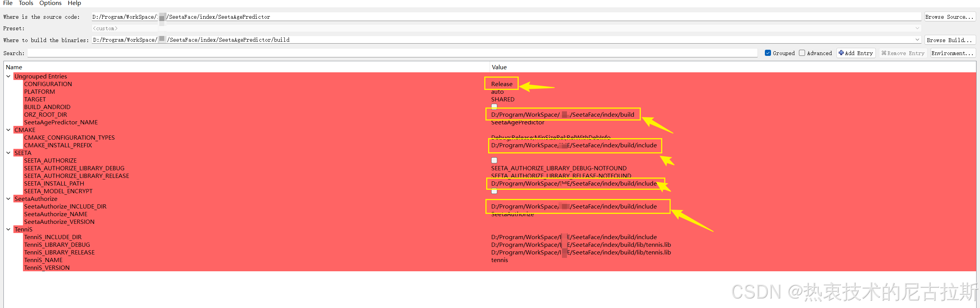The image size is (980, 308).
Task: Click the SHARED value cell
Action: (x=503, y=99)
